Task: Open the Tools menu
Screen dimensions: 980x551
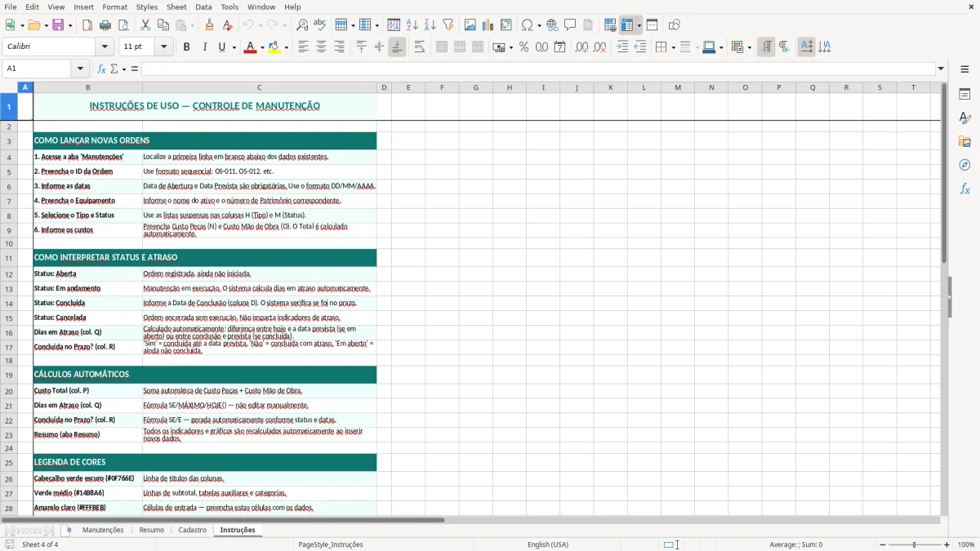Action: coord(229,7)
